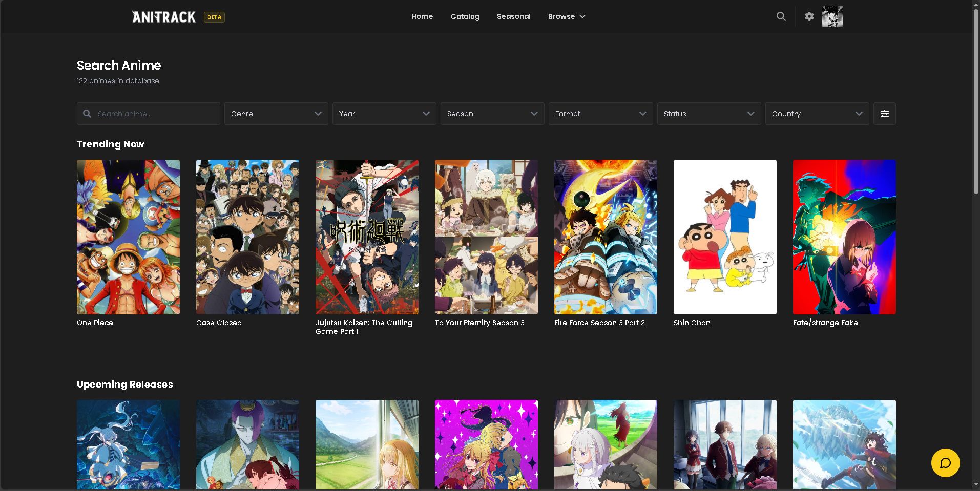Viewport: 980px width, 491px height.
Task: Click the BETA badge next to the logo
Action: click(x=214, y=17)
